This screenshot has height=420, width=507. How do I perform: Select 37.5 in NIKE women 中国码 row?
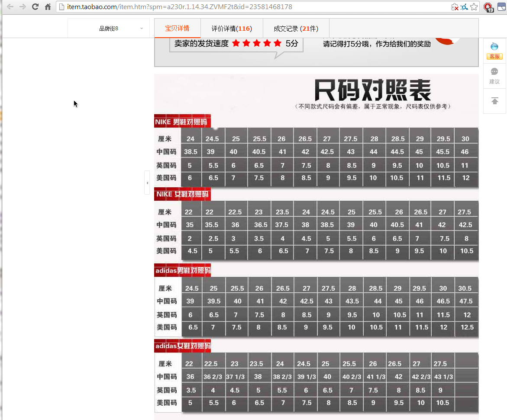(281, 224)
